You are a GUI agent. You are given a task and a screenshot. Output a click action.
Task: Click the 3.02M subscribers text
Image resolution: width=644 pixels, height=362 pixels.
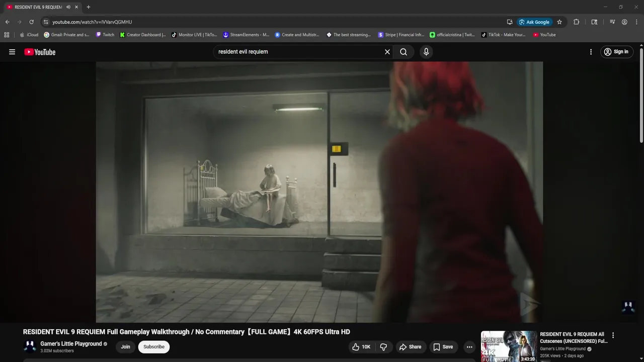[x=57, y=351]
